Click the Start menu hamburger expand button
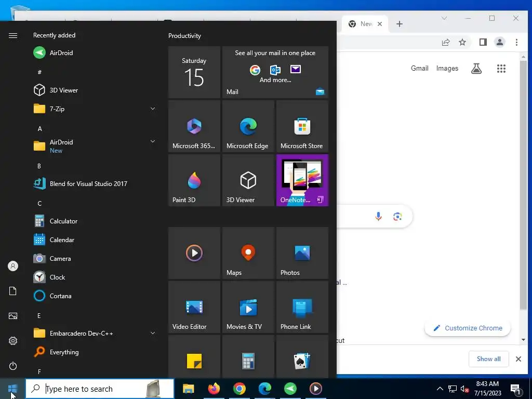Screen dimensions: 532x399 (x=13, y=36)
